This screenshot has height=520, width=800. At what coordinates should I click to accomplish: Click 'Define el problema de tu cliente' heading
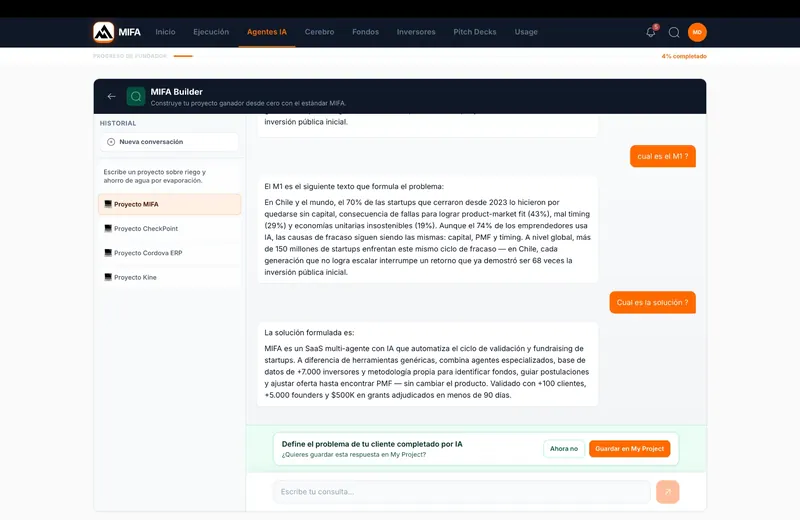(x=372, y=444)
